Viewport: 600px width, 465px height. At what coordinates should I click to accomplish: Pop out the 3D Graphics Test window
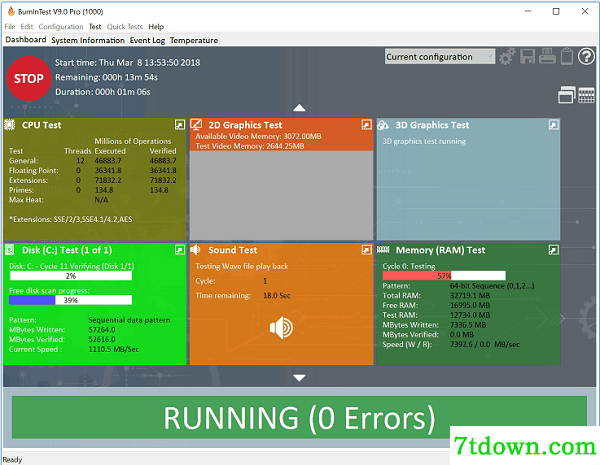[554, 125]
